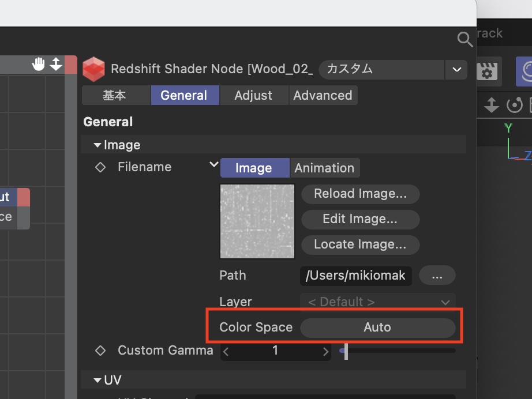The height and width of the screenshot is (399, 532).
Task: Open the Color Space Auto dropdown
Action: [x=377, y=328]
